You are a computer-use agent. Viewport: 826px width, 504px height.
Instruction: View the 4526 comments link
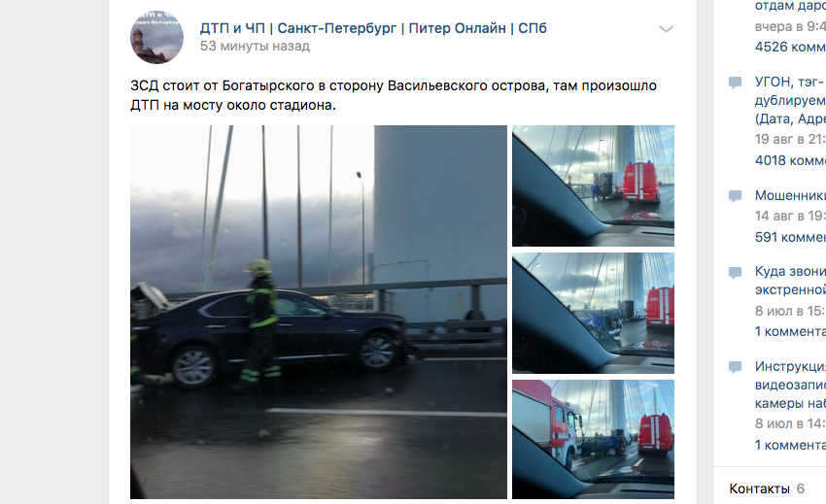pos(790,47)
